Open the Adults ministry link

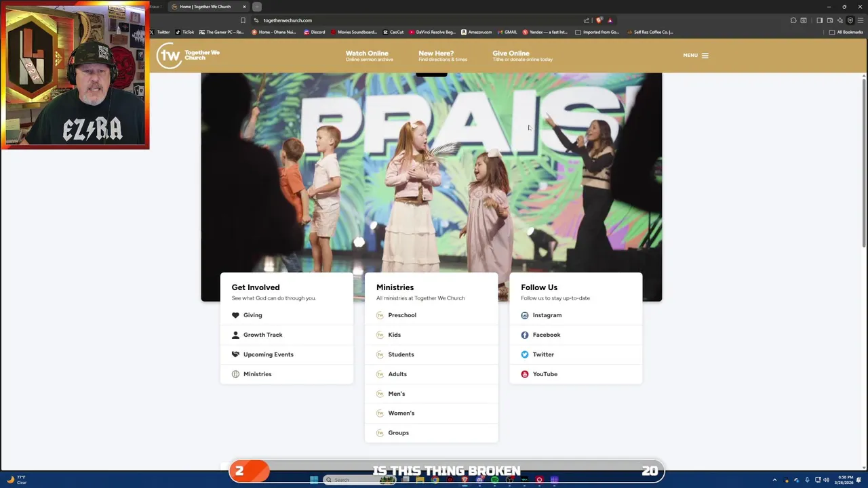431,374
